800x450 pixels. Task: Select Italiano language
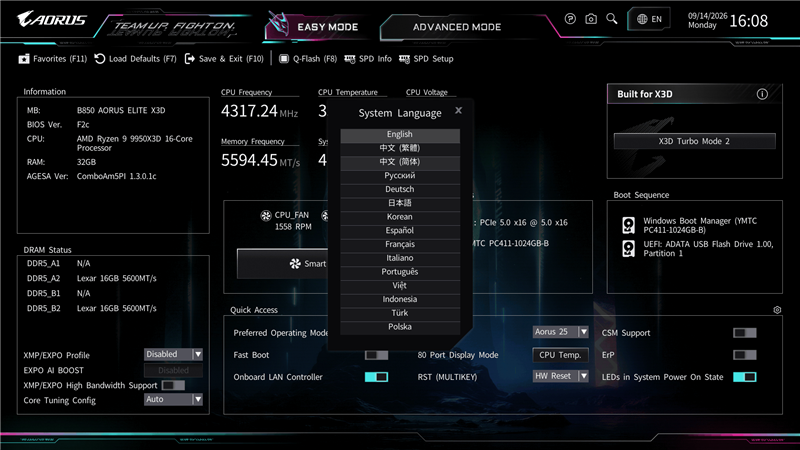tap(400, 258)
